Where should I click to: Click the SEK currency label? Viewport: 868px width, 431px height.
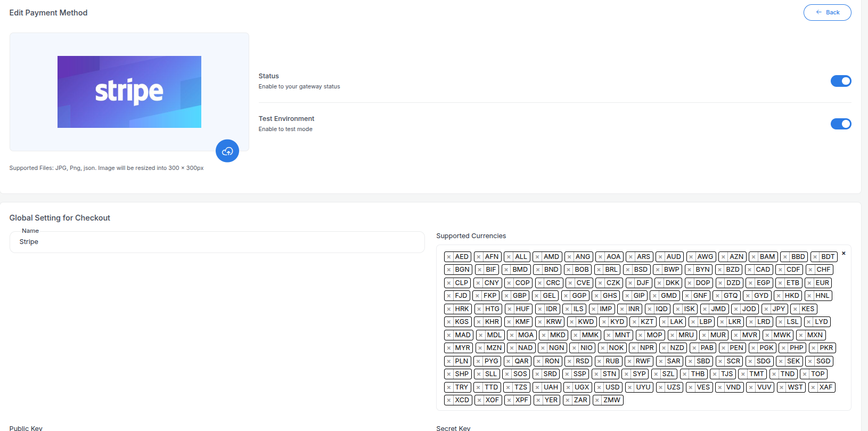pos(793,361)
